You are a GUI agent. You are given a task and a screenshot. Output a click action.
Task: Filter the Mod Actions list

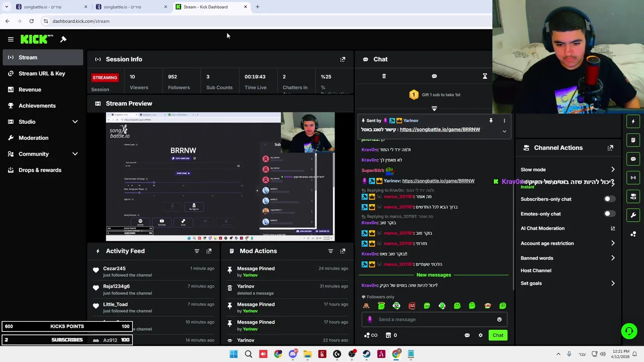tap(331, 251)
